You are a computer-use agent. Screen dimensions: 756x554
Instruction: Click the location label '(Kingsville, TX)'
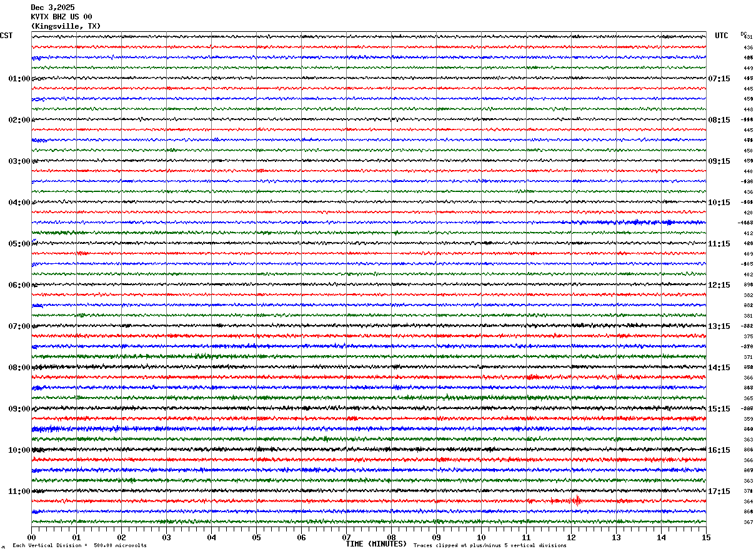click(66, 26)
